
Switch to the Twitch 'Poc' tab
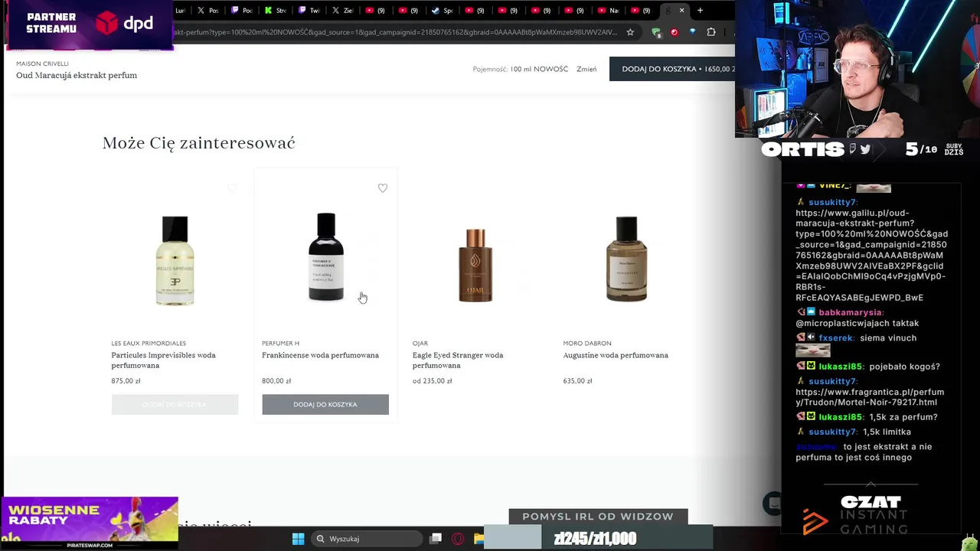[242, 11]
